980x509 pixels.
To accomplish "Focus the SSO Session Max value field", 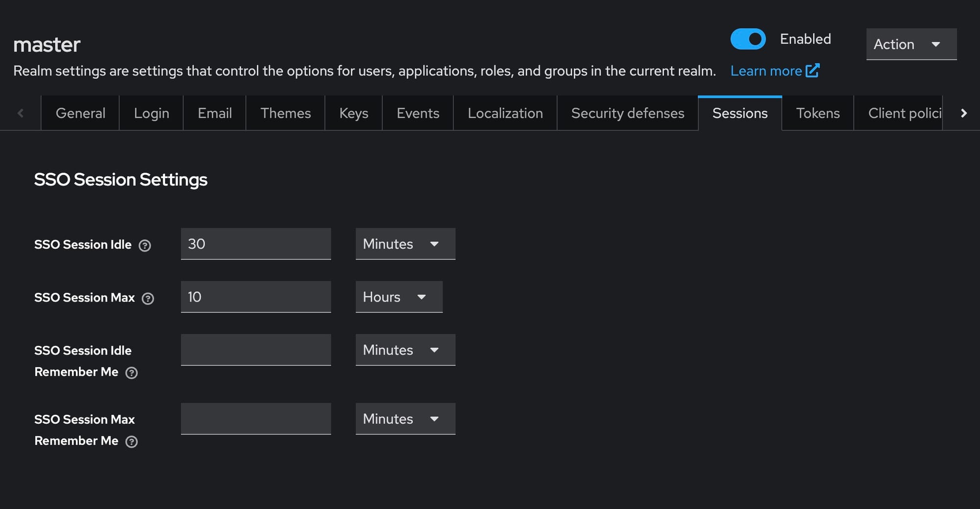I will click(256, 297).
